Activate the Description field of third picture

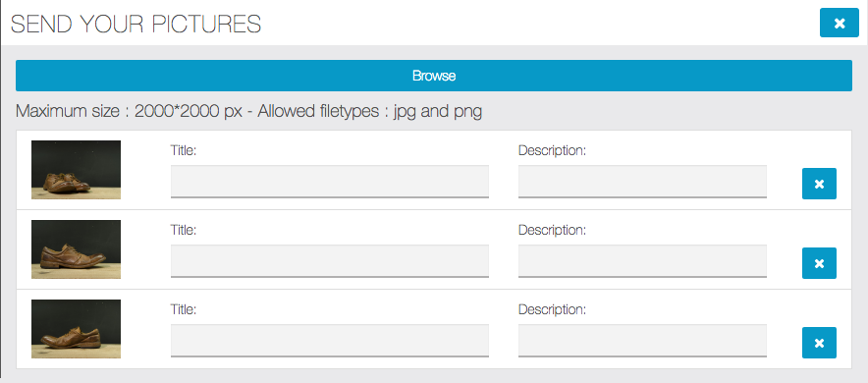click(642, 341)
